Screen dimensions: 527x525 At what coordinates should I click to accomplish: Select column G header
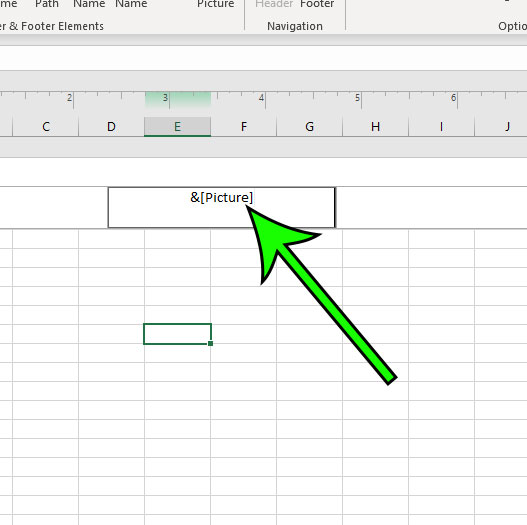[310, 127]
